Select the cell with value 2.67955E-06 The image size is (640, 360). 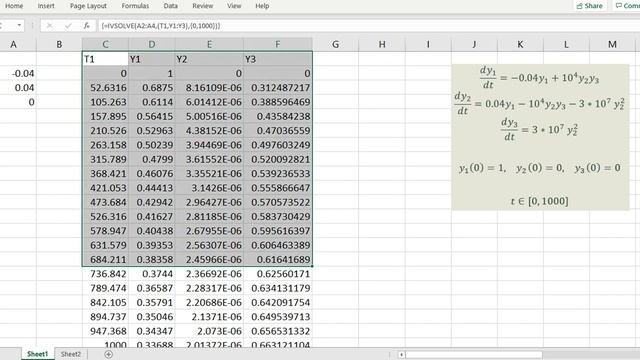(209, 231)
